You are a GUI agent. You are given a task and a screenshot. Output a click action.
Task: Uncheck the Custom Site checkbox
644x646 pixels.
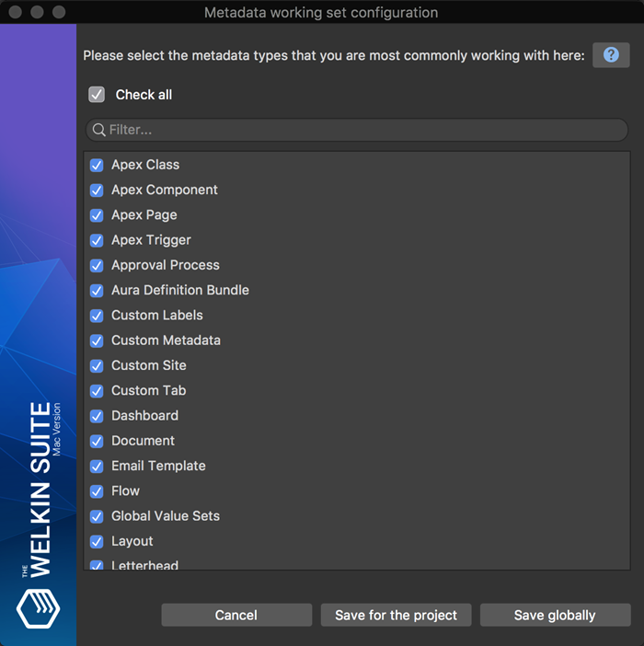tap(97, 366)
